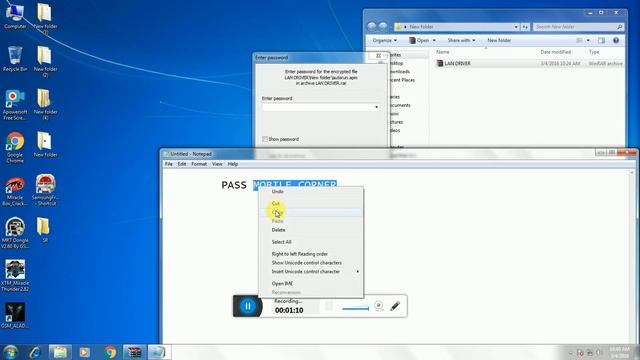Open Notepad's File menu
640x360 pixels.
169,164
